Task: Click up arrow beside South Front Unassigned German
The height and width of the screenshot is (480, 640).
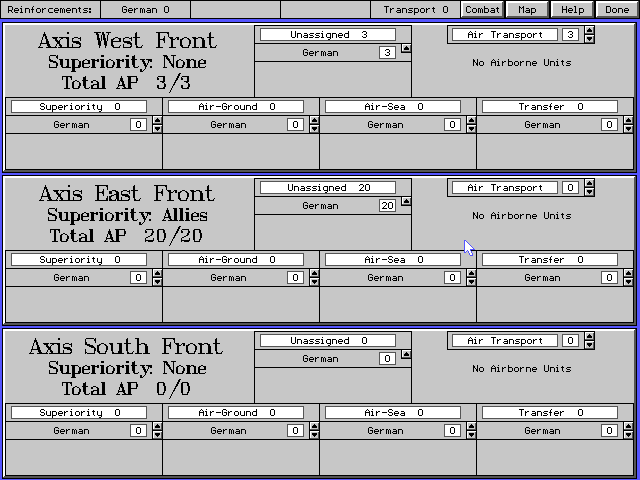Action: point(406,354)
